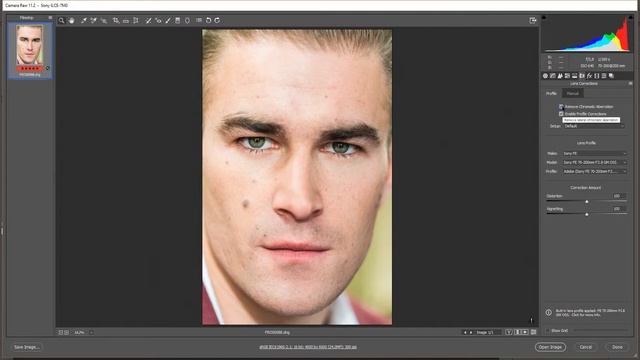Open Filmstrip panel menu
The width and height of the screenshot is (640, 360).
[x=50, y=18]
